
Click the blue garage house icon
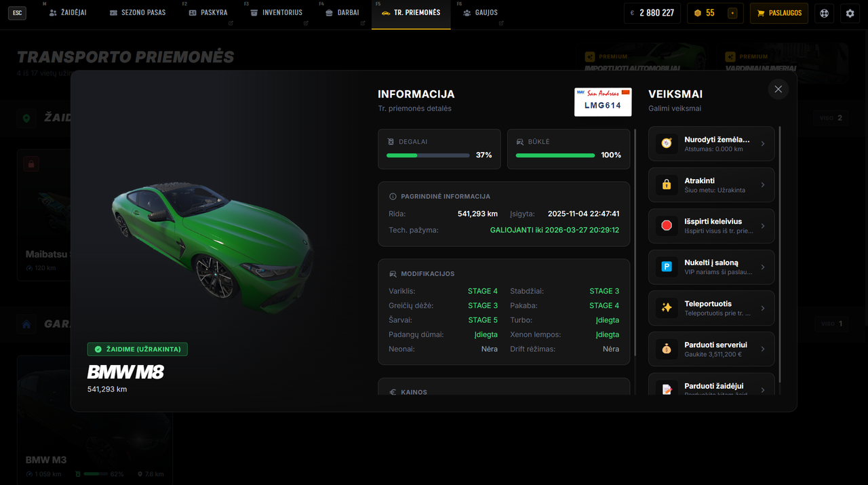coord(26,324)
